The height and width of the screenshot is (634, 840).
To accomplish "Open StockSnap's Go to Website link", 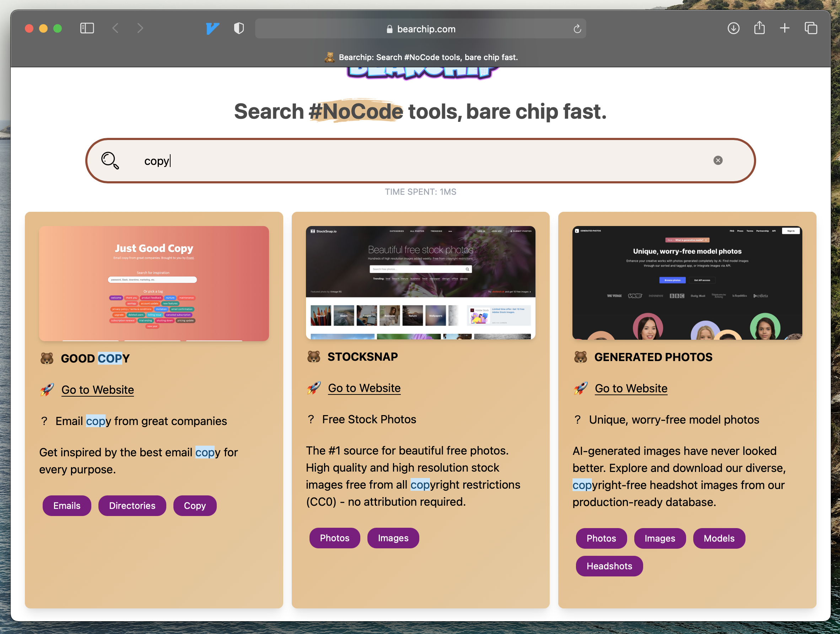I will pyautogui.click(x=364, y=388).
